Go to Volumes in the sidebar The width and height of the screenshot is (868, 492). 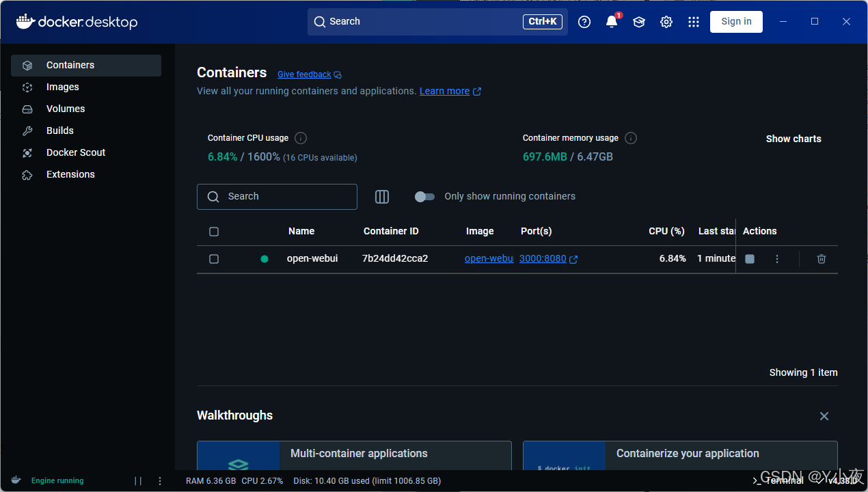(x=86, y=109)
